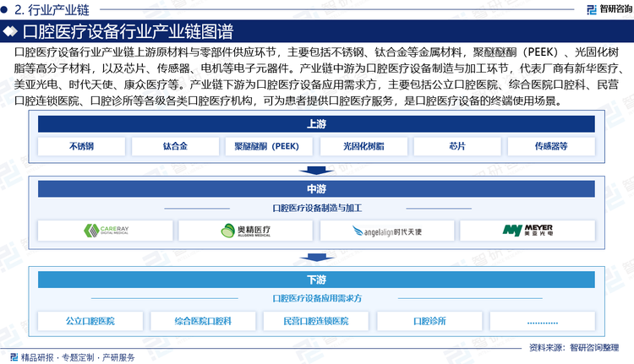Click the CARERAY company logo
The image size is (634, 364).
106,231
